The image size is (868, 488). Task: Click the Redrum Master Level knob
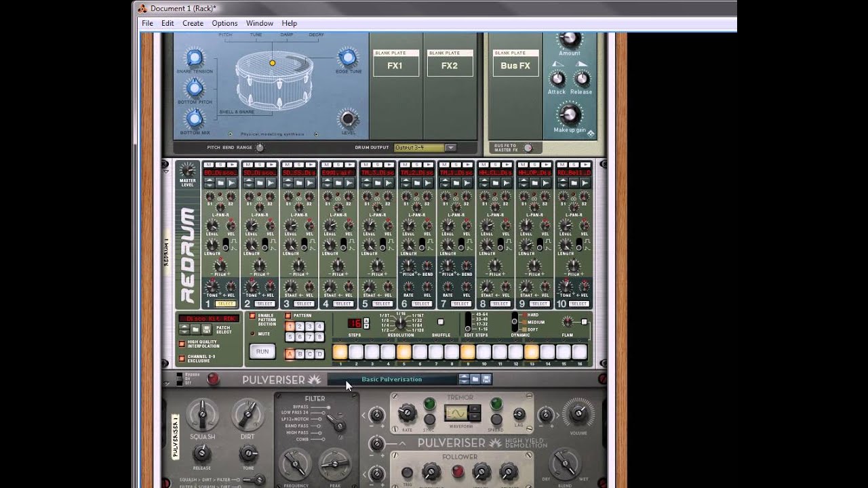[x=188, y=169]
